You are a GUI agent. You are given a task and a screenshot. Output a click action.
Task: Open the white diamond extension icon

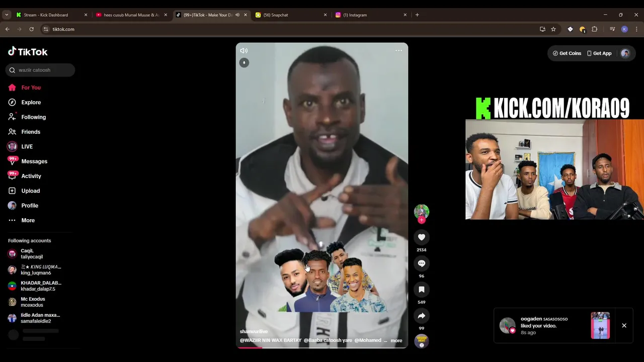570,29
